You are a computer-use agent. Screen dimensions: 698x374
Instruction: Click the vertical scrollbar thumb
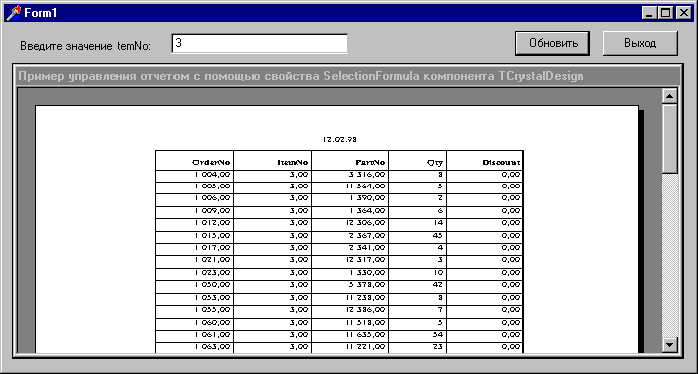point(670,138)
